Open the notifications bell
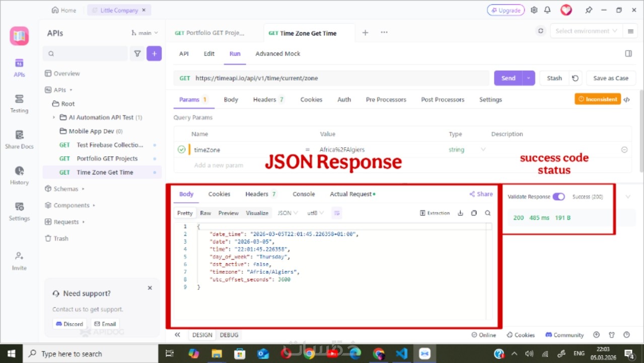This screenshot has width=644, height=363. [547, 10]
